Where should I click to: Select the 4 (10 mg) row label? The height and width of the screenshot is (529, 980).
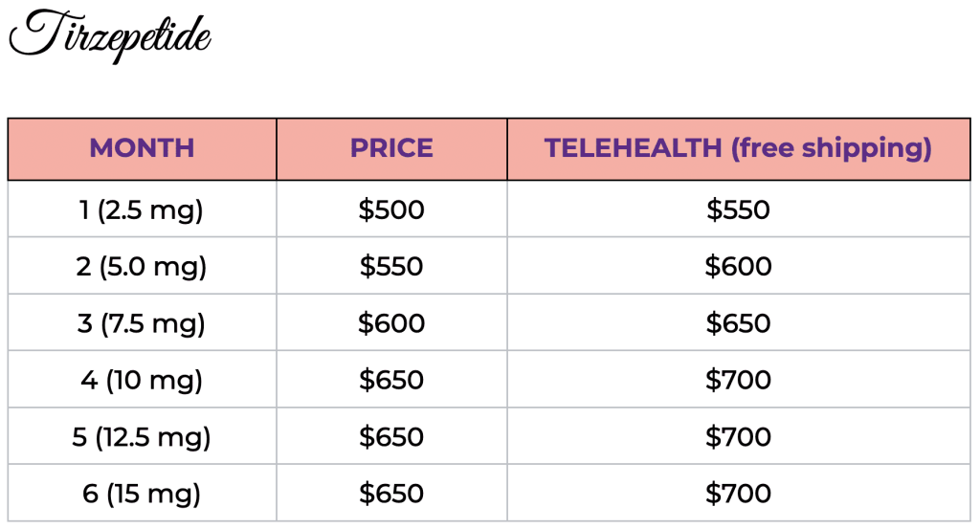142,381
